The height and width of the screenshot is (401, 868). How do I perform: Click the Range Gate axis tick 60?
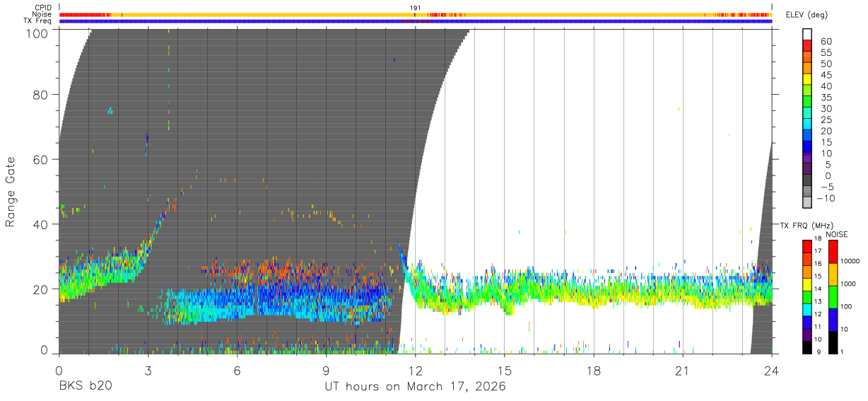pos(42,160)
